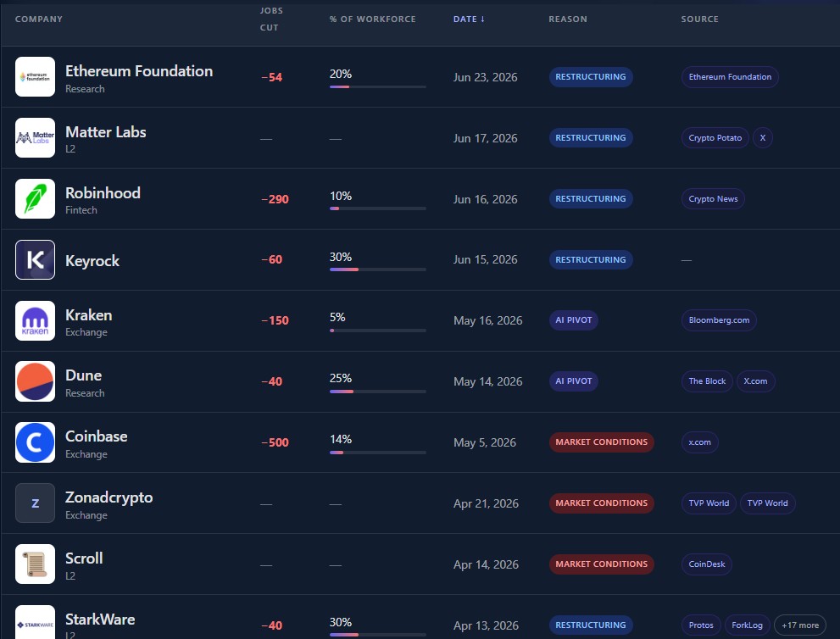Screen dimensions: 840x639
Task: Click the Coinbase C logo
Action: click(35, 442)
